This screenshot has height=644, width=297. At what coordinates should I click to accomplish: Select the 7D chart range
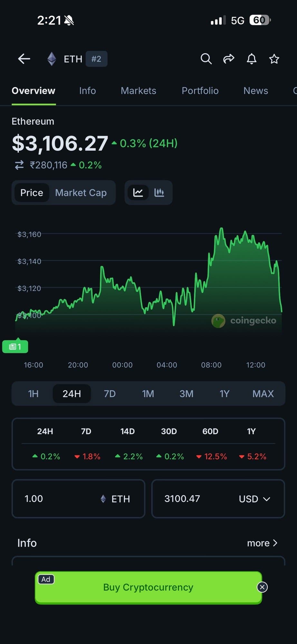coord(110,393)
